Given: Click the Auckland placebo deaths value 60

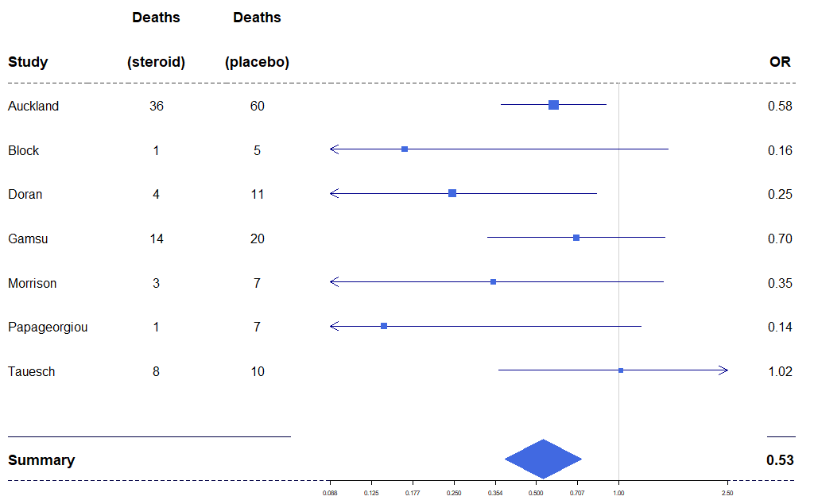Looking at the screenshot, I should pos(257,106).
